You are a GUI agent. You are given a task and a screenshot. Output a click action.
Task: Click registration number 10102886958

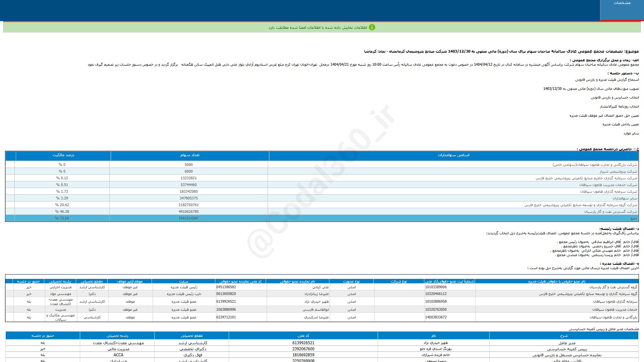(x=436, y=301)
